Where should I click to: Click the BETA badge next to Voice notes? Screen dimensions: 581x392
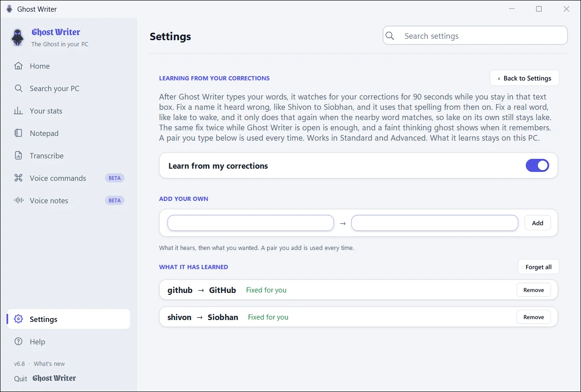coord(115,200)
